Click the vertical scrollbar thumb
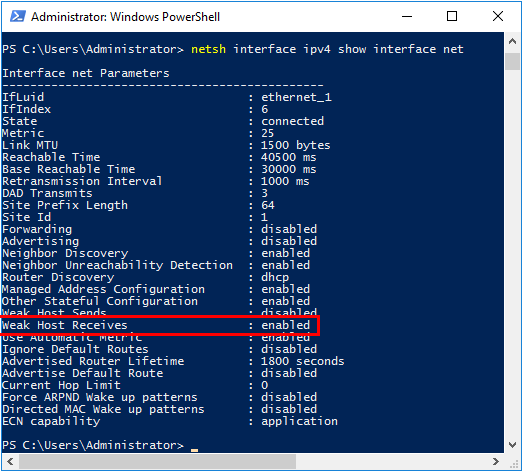Image resolution: width=522 pixels, height=471 pixels. point(512,61)
